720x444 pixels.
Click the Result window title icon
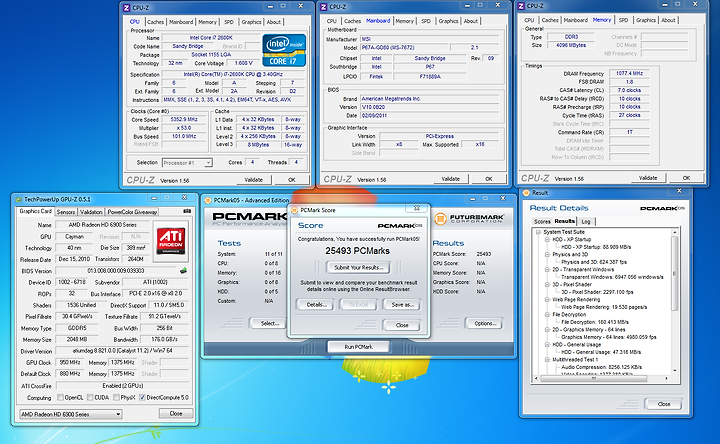coord(527,193)
